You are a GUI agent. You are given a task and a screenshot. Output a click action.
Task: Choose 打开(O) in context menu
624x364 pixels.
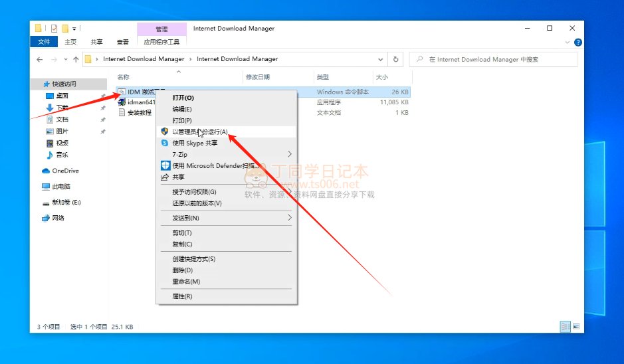click(227, 98)
